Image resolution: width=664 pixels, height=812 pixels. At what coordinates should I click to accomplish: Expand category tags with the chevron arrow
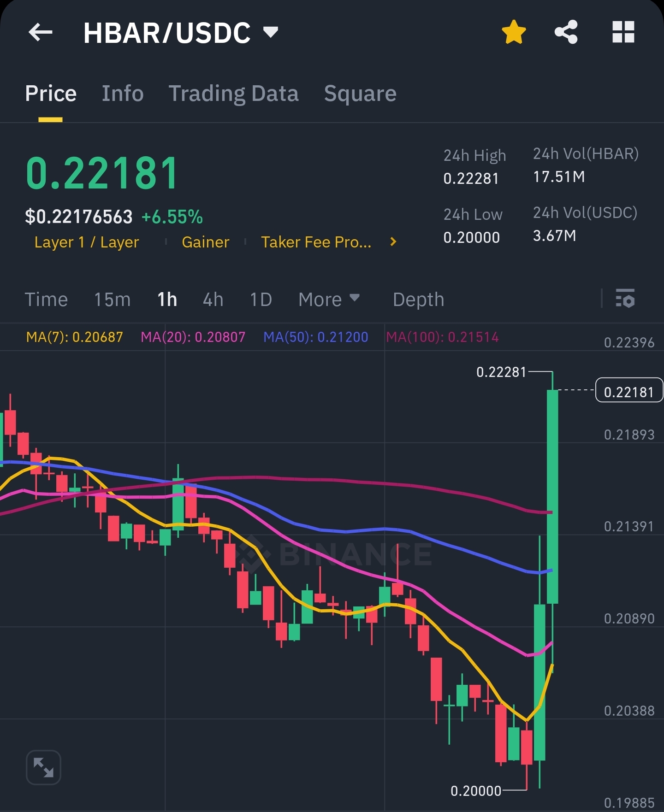[x=393, y=242]
